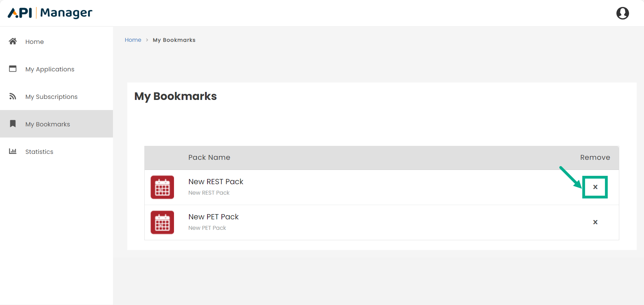
Task: Click the New REST Pack red calendar icon
Action: [x=162, y=187]
